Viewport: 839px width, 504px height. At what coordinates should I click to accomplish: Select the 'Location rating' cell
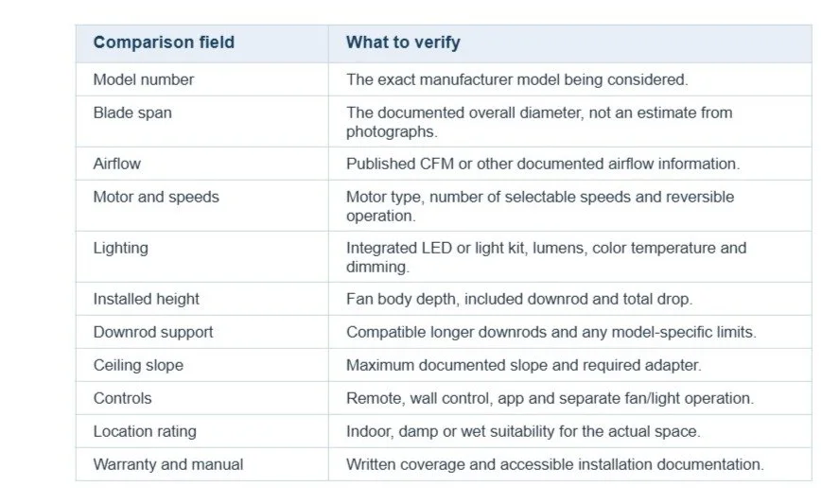tap(201, 431)
